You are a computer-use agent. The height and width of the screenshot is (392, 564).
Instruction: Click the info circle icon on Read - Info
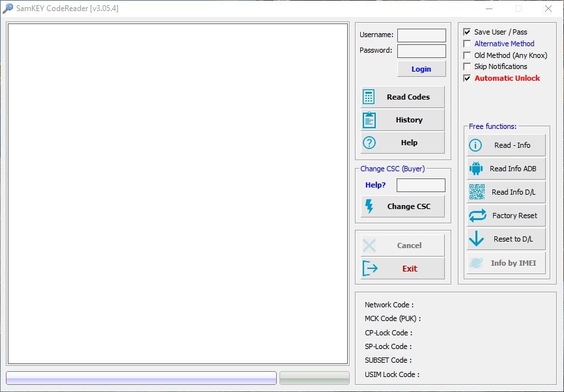tap(475, 145)
